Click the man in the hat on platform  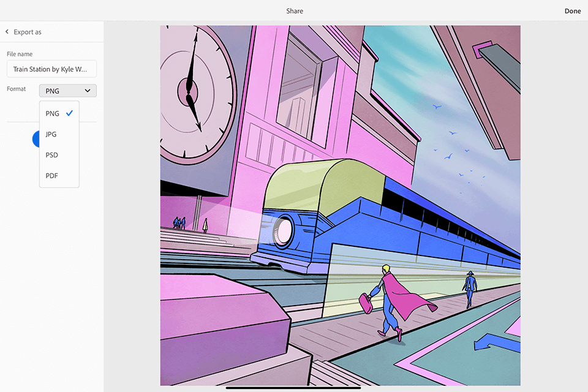(x=469, y=288)
